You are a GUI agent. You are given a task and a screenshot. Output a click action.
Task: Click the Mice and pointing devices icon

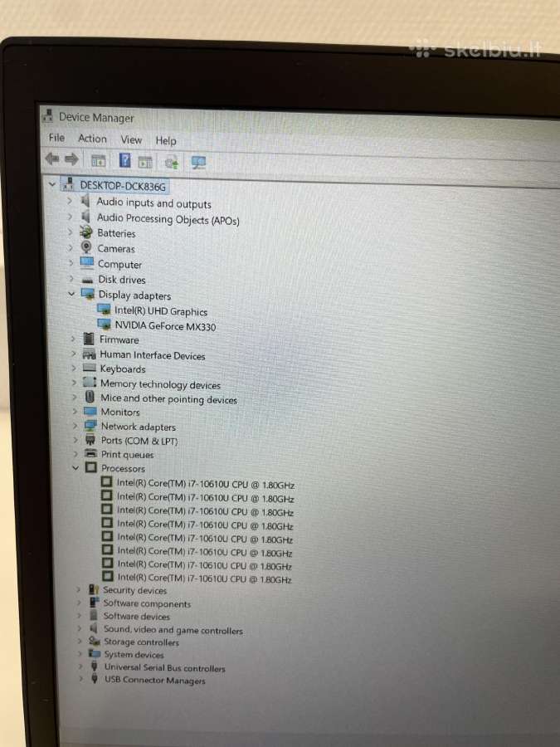coord(90,397)
